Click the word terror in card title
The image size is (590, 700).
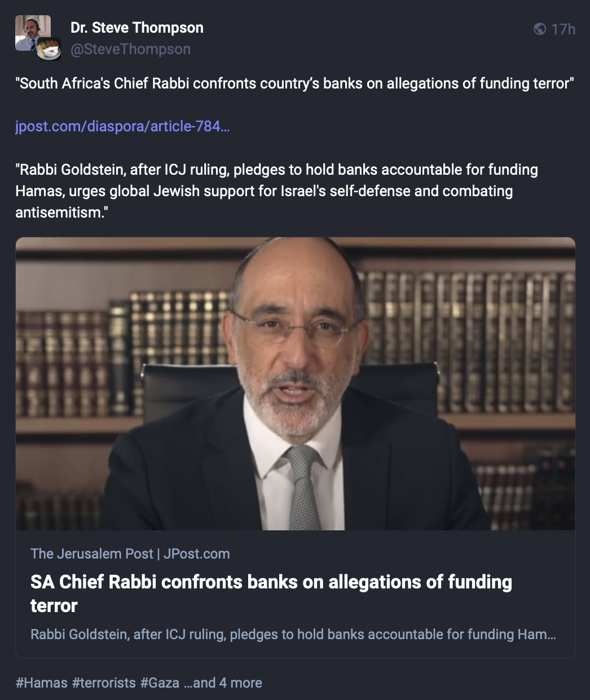[x=54, y=606]
